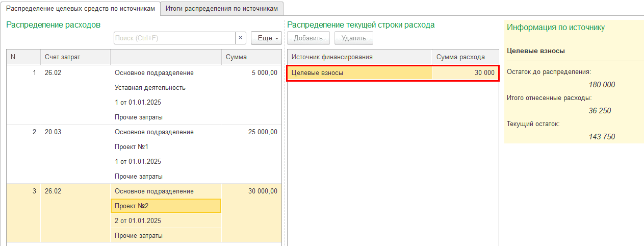
Task: Click the Удалить button
Action: 353,38
